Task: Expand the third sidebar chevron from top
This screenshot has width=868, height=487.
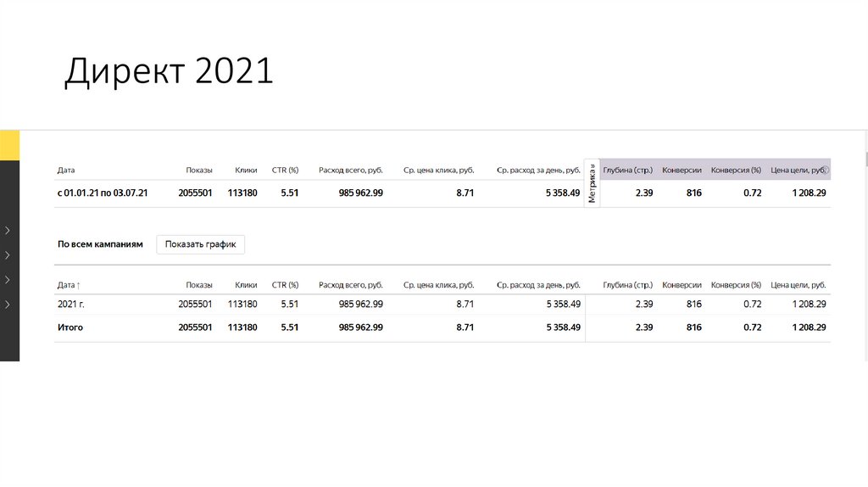Action: (x=7, y=280)
